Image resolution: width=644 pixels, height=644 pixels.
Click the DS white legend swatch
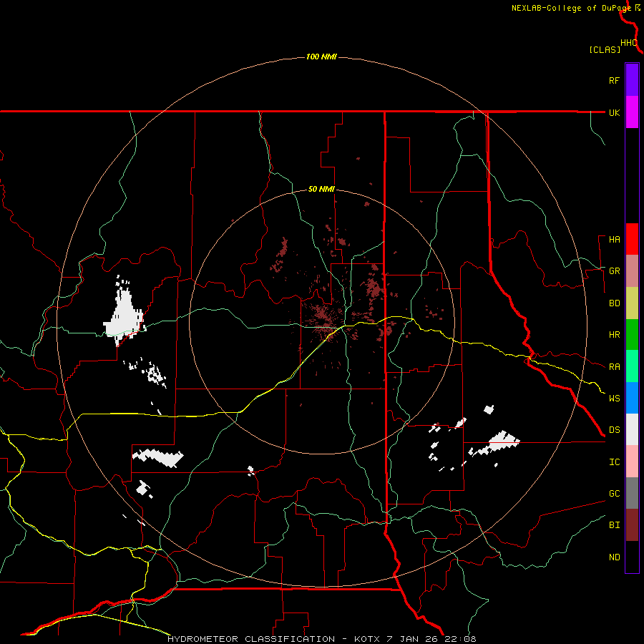(632, 429)
